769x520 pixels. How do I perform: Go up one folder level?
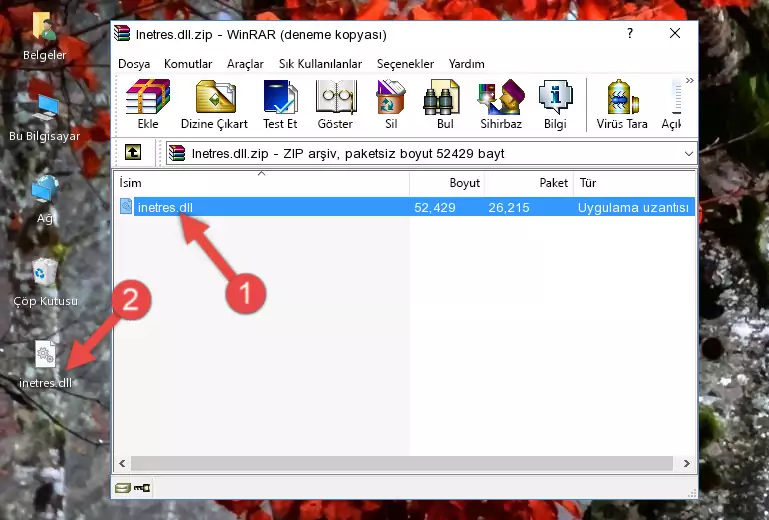coord(133,153)
